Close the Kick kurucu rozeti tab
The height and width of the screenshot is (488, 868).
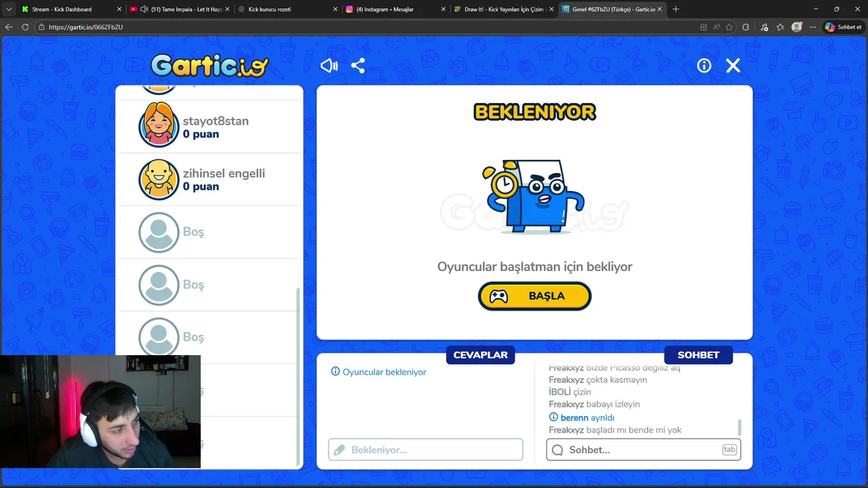335,9
